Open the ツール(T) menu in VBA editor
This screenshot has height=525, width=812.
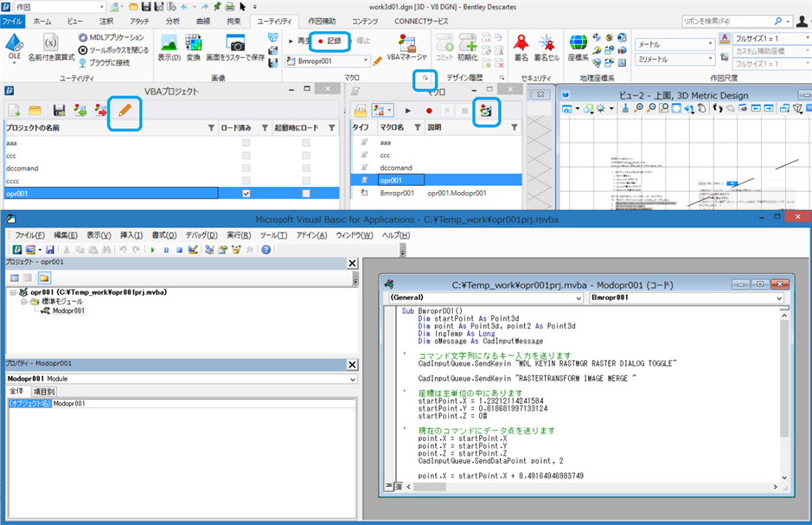click(273, 235)
